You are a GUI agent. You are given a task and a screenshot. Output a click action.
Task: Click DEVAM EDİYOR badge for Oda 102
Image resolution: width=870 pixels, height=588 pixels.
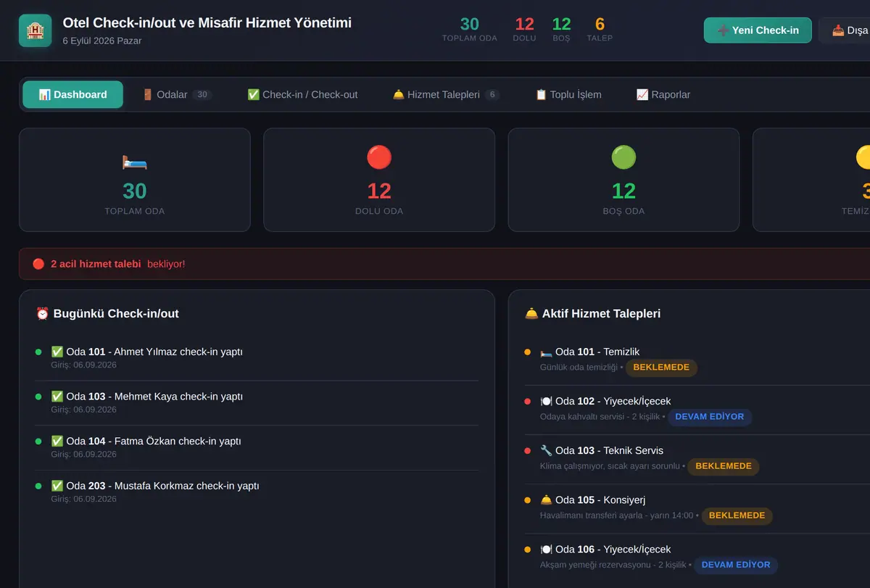[x=710, y=417]
